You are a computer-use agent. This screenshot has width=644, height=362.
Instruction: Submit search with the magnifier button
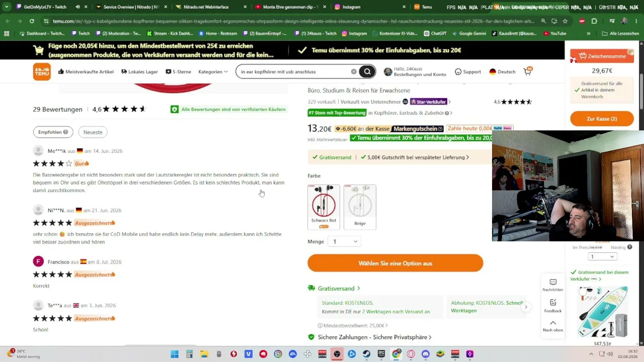(367, 72)
